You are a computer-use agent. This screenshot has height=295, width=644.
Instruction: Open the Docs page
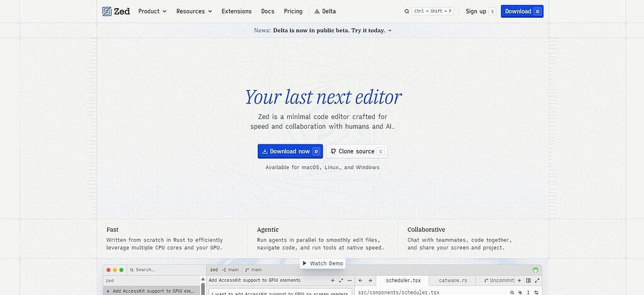268,11
